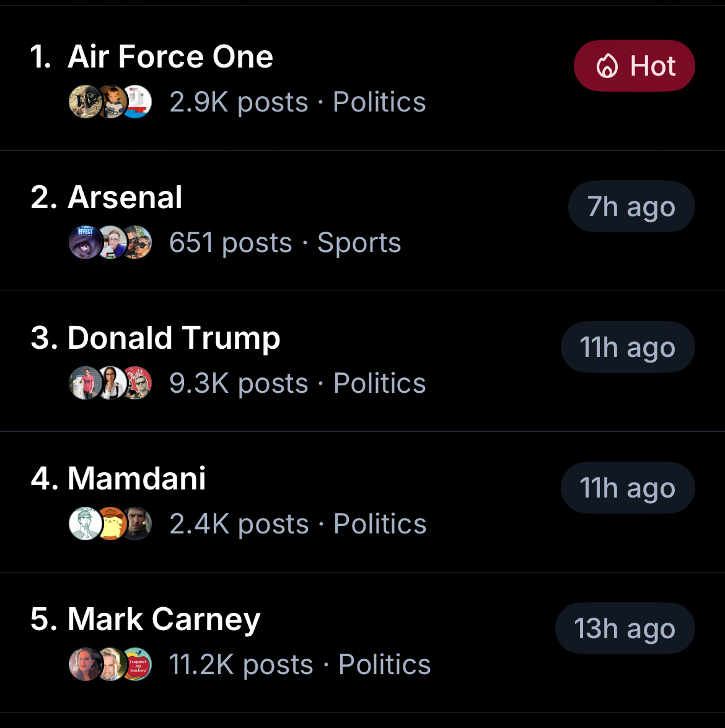This screenshot has height=728, width=725.
Task: Click the 11.2K posts · Politics text
Action: point(300,665)
